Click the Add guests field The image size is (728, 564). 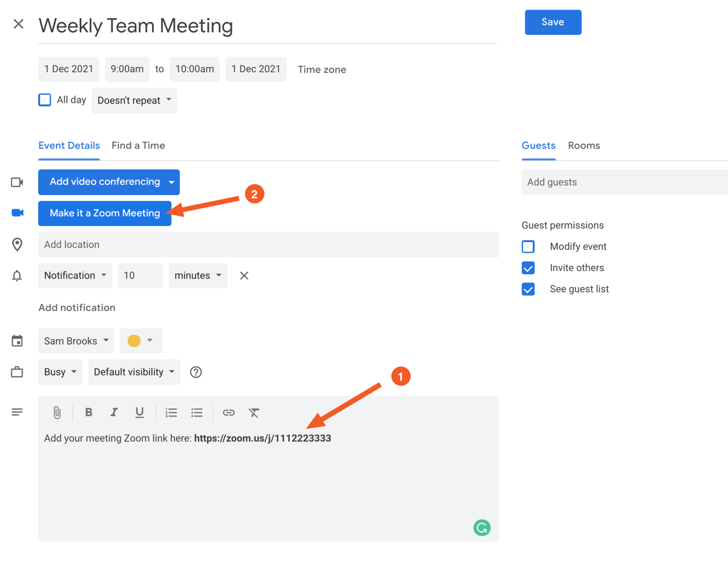tap(624, 182)
